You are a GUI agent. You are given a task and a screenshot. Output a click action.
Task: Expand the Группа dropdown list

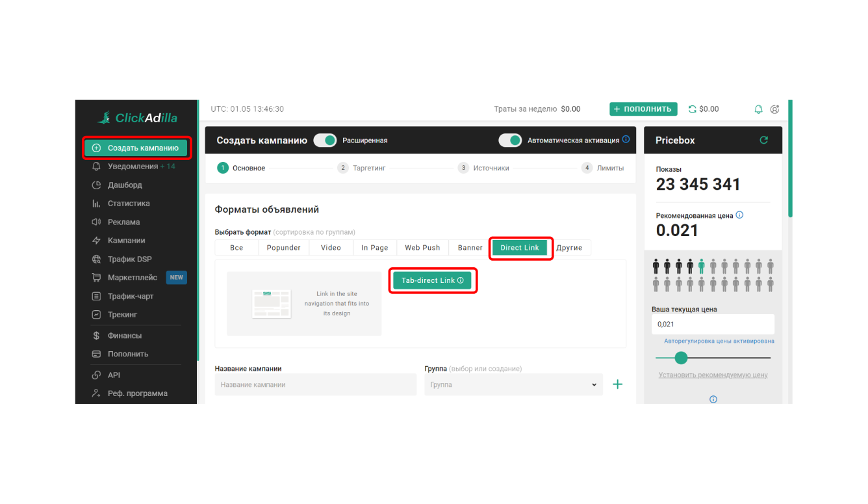pyautogui.click(x=513, y=384)
